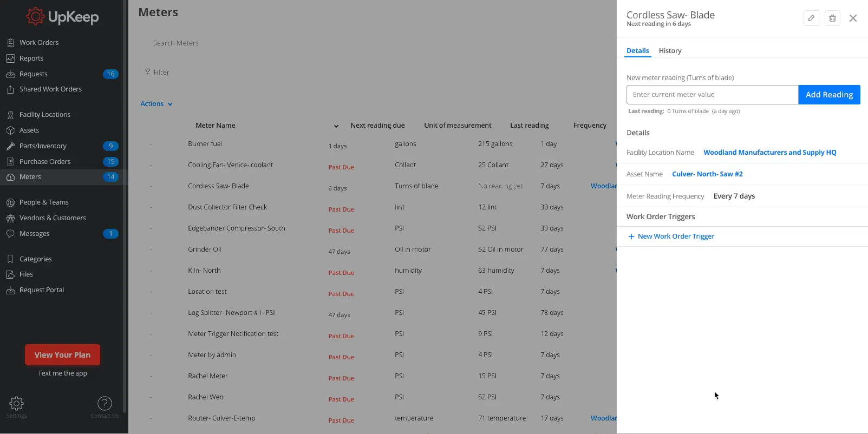Select the Location test row checkbox
868x434 pixels.
coord(151,292)
